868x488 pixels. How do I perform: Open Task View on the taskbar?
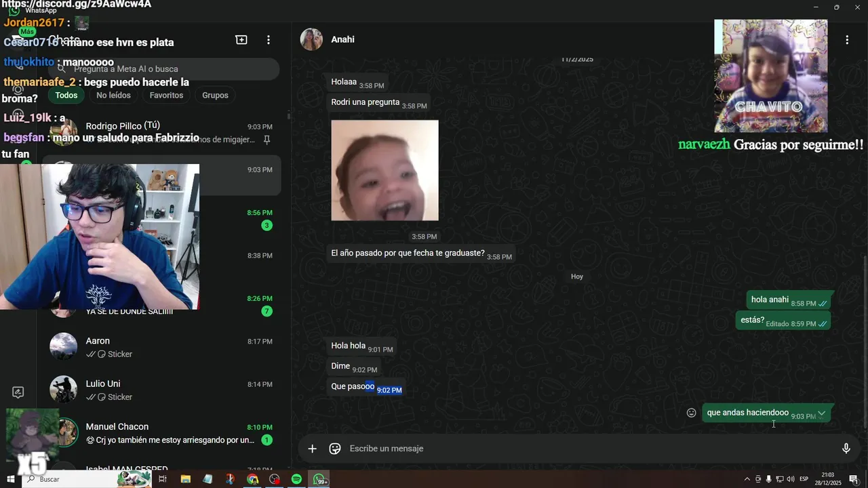pos(163,479)
